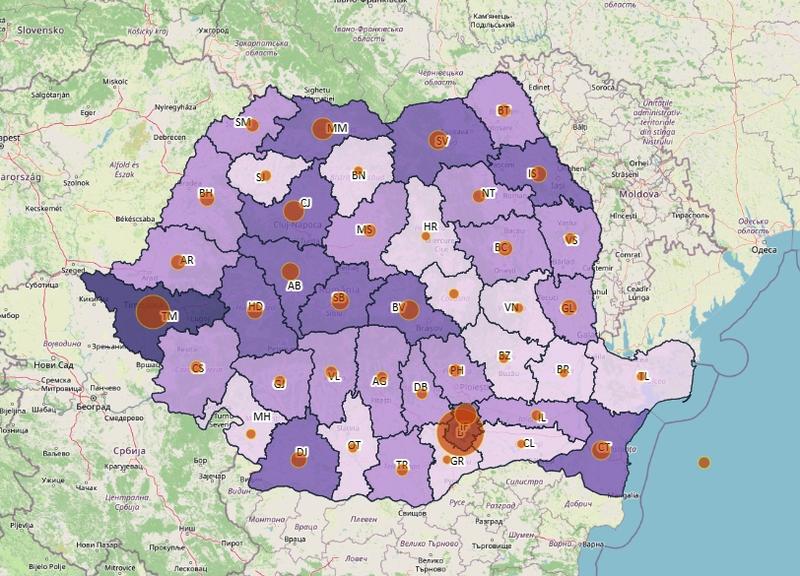Select the PH marker near Ploiești
The width and height of the screenshot is (800, 576).
click(456, 371)
